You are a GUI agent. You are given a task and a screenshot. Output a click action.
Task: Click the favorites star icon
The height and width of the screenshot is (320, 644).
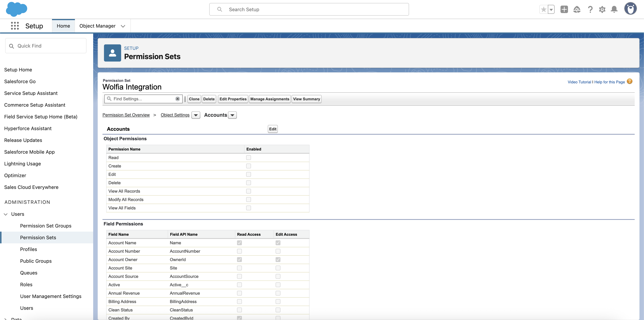coord(544,9)
